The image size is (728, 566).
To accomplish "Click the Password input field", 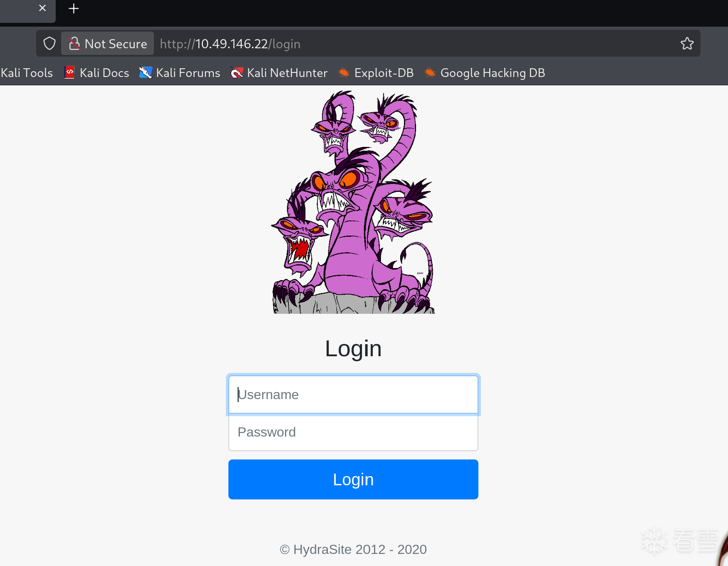I will click(353, 432).
